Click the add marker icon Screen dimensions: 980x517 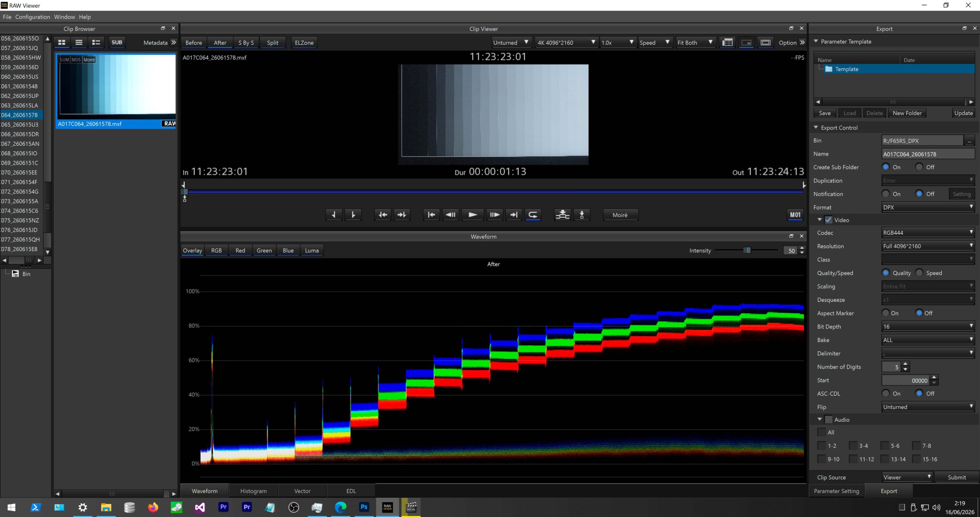tap(582, 215)
